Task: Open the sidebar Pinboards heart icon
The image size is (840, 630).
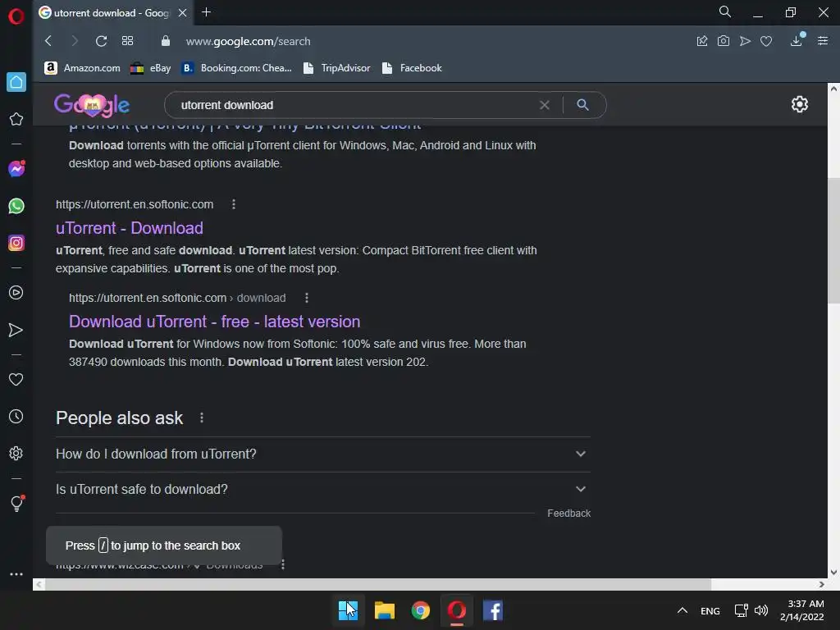Action: point(16,379)
